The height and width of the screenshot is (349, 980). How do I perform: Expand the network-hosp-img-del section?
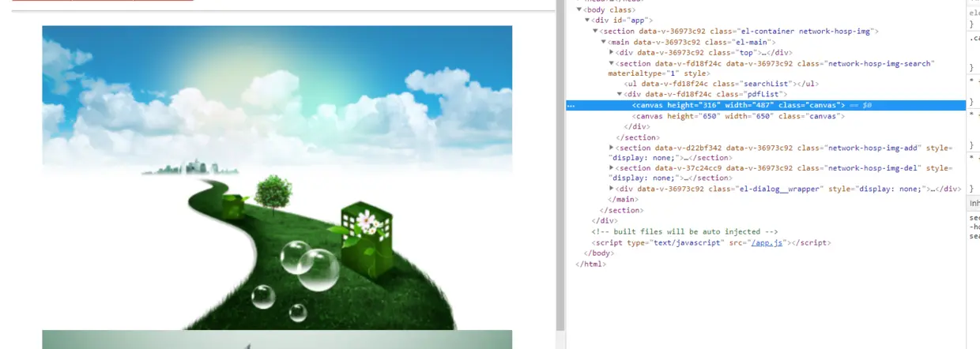tap(612, 168)
